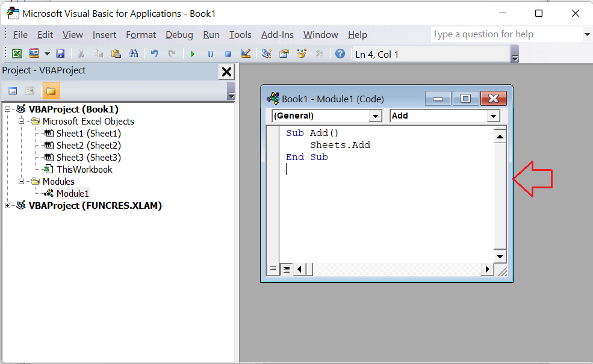The image size is (593, 364).
Task: Click View Object icon in Project panel
Action: pos(29,91)
